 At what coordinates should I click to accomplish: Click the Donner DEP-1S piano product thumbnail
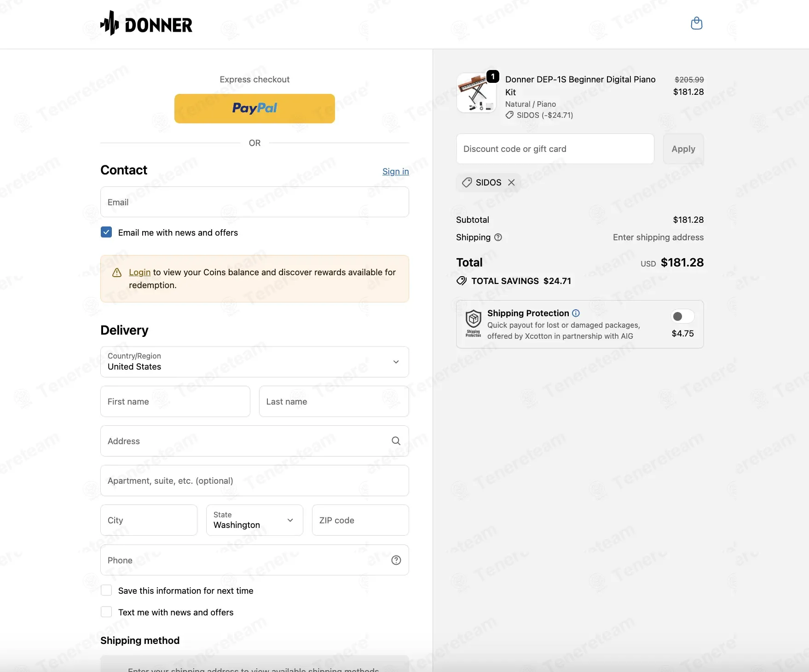pos(476,93)
